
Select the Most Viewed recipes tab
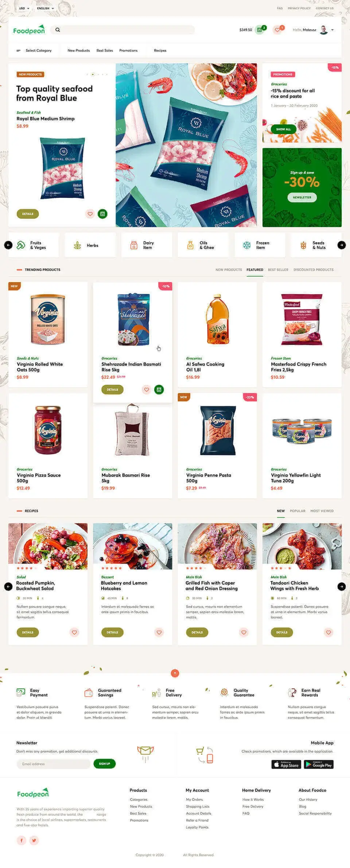pyautogui.click(x=322, y=511)
